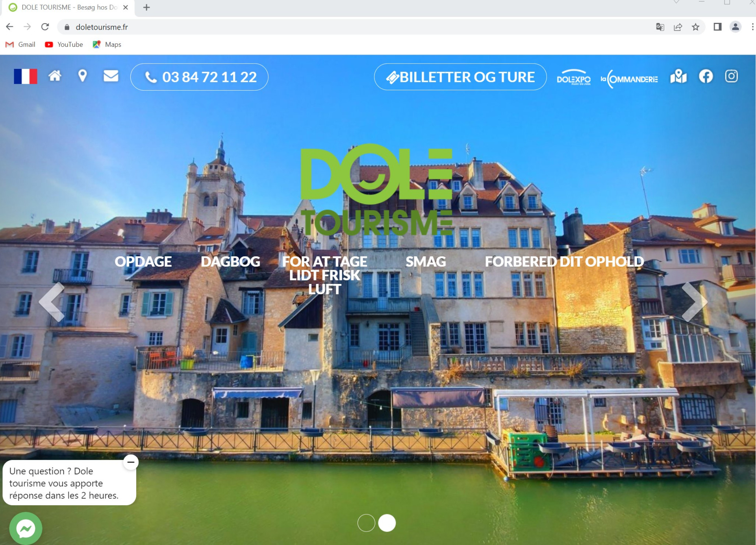Open the interactive map icon
Image resolution: width=756 pixels, height=545 pixels.
click(678, 76)
